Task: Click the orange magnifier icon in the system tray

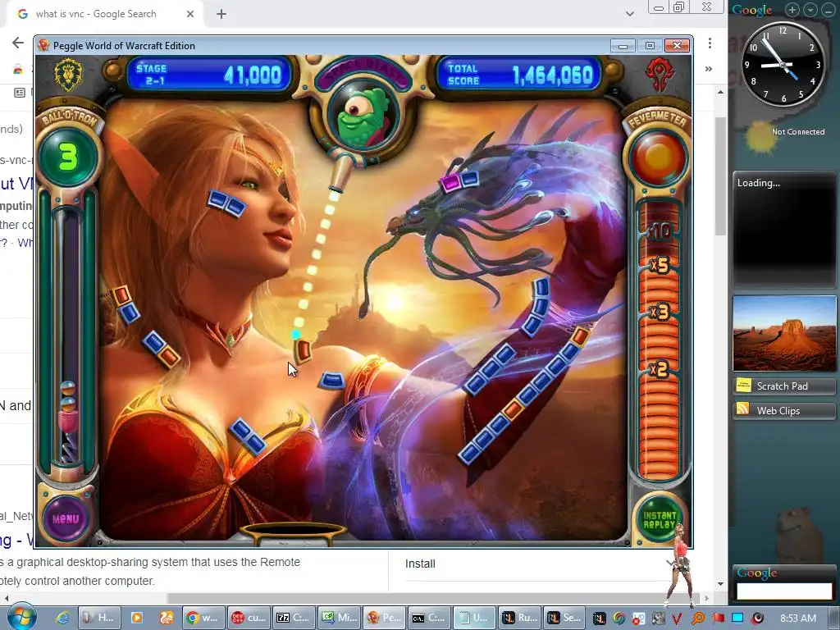Action: click(698, 619)
